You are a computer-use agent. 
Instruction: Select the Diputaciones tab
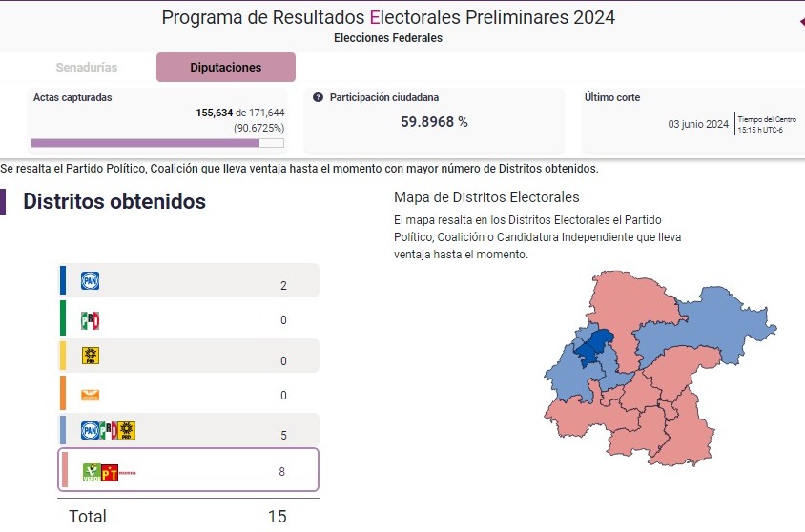point(226,67)
